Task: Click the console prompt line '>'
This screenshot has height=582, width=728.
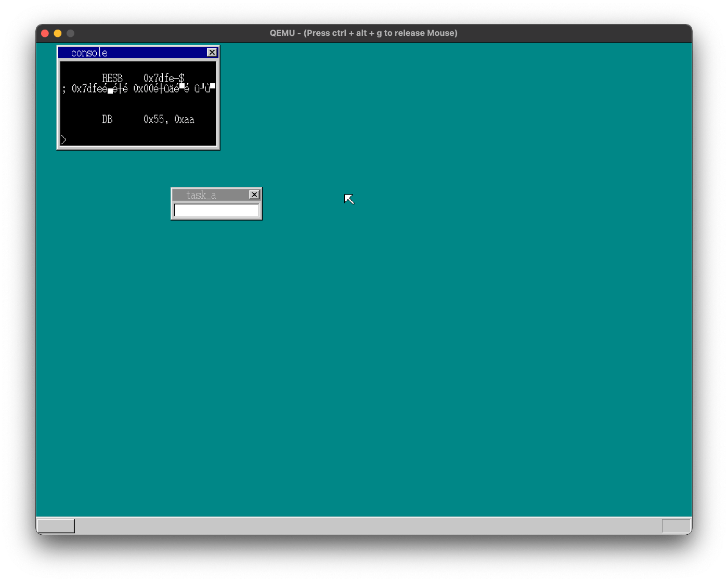Action: pyautogui.click(x=64, y=140)
